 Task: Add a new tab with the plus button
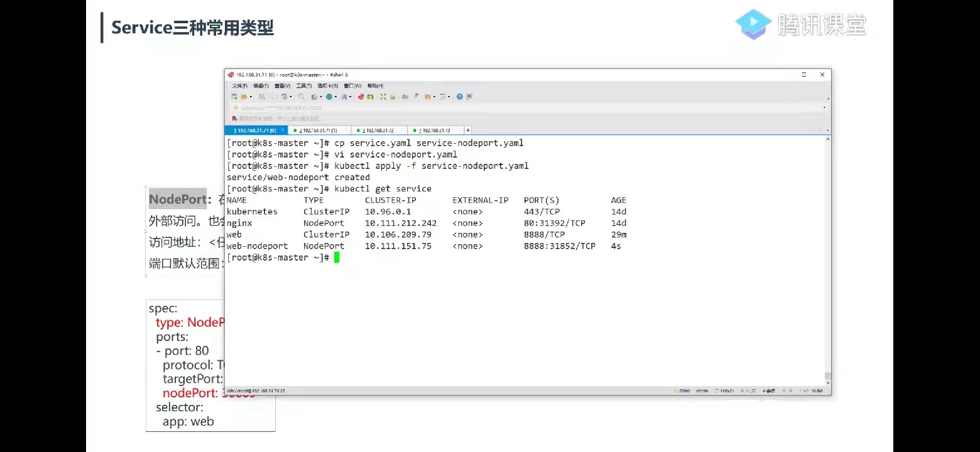pos(468,131)
